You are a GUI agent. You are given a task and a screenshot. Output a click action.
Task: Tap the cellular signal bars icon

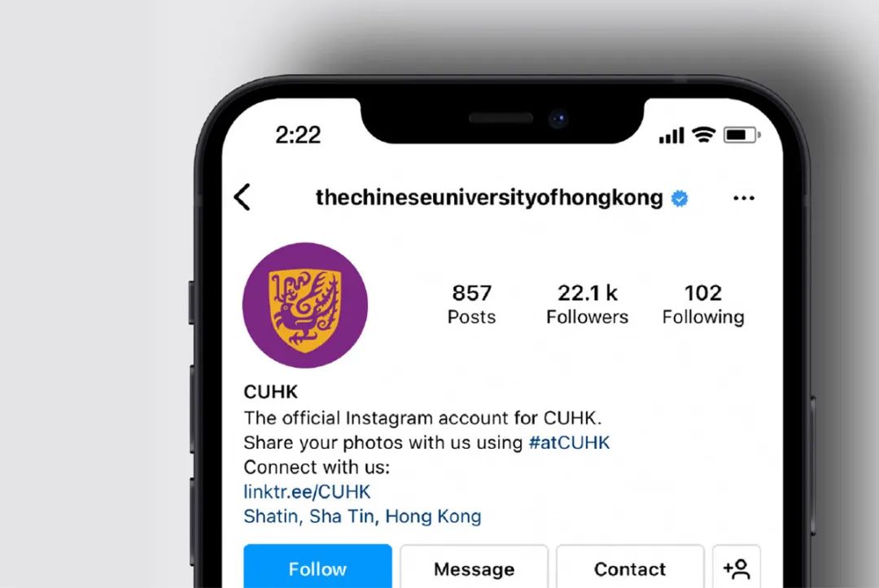pyautogui.click(x=671, y=136)
